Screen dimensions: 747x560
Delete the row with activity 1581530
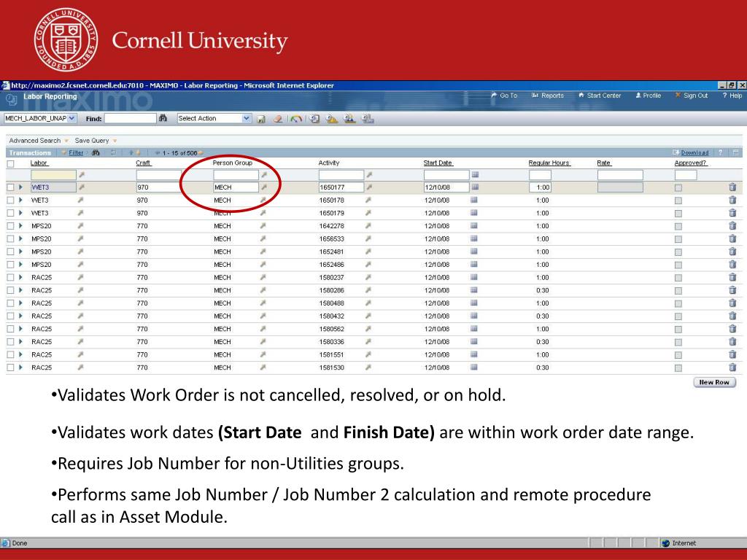(x=732, y=367)
